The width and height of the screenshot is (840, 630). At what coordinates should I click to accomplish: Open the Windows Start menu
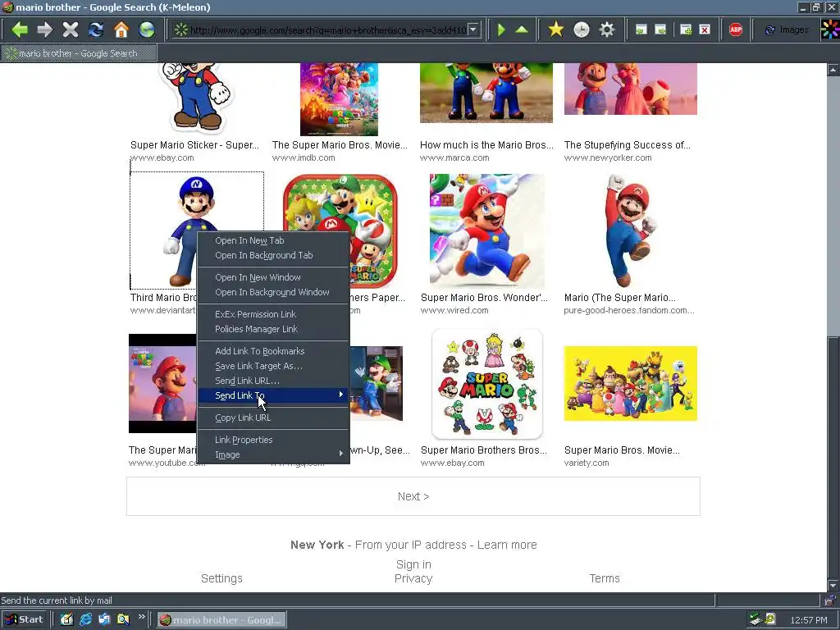pos(25,620)
